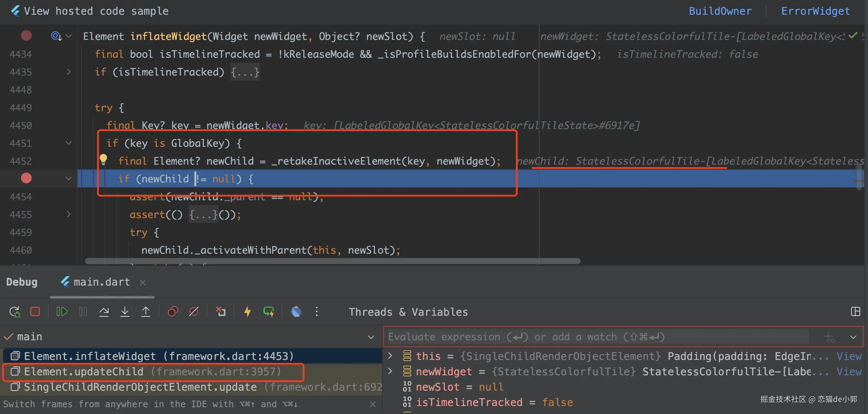Select the main.dart debug tab
The width and height of the screenshot is (868, 414).
tap(101, 282)
